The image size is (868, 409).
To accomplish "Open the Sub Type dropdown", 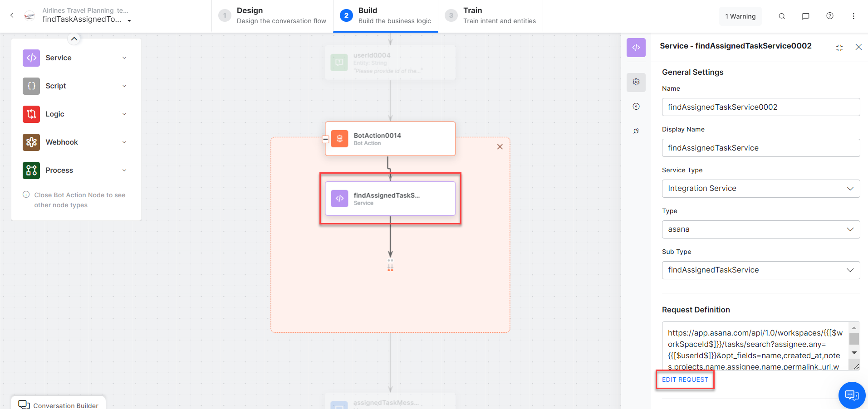I will point(760,270).
